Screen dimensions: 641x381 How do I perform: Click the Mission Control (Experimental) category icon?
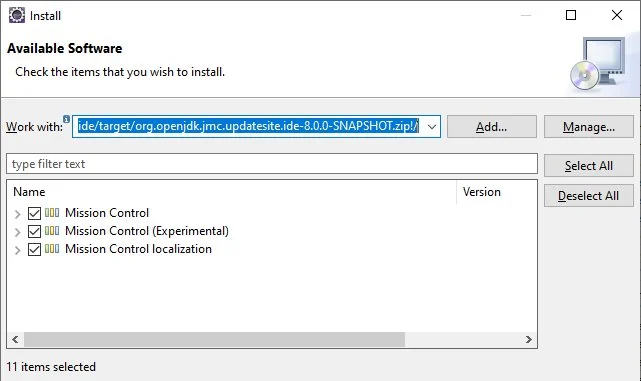tap(52, 231)
